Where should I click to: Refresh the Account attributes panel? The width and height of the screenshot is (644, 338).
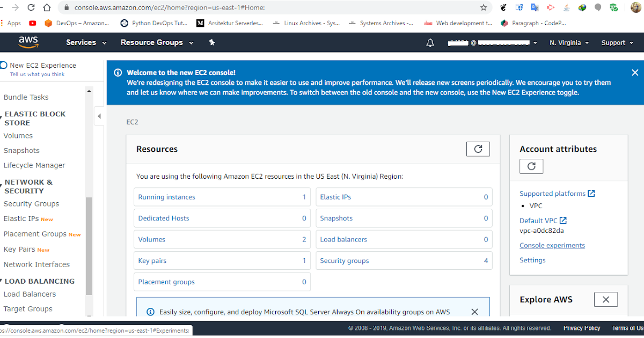531,166
